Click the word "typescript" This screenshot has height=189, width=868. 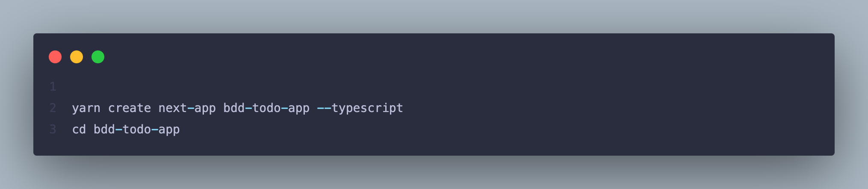367,108
